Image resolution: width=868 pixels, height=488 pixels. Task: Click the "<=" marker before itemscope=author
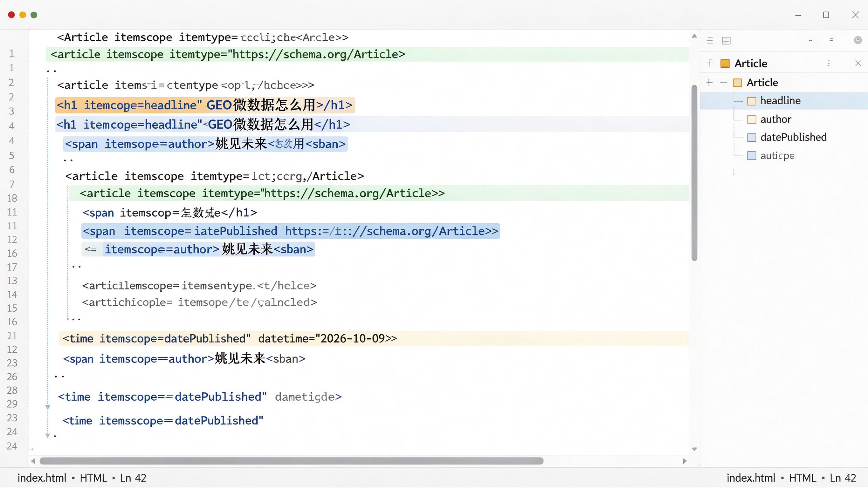pos(90,249)
